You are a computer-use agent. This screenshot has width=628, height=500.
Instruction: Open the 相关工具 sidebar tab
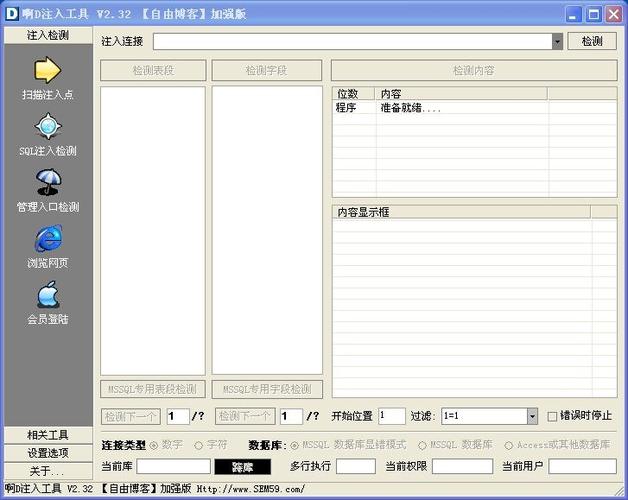48,435
